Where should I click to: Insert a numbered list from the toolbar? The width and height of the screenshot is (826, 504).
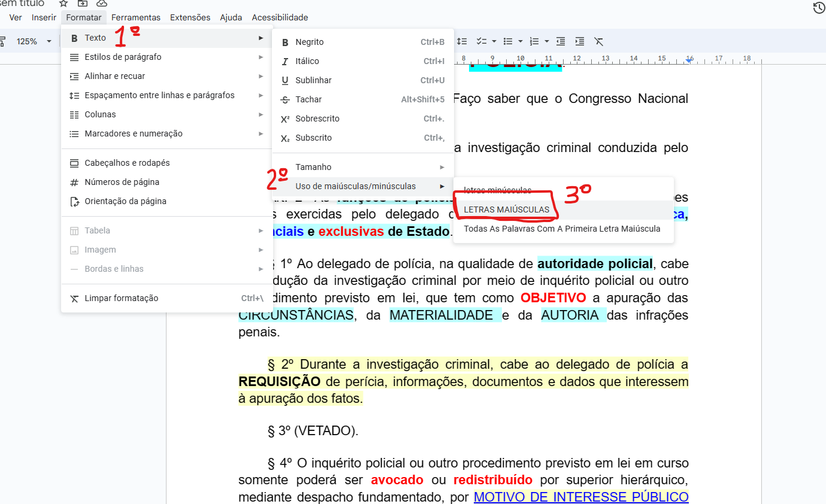tap(534, 41)
